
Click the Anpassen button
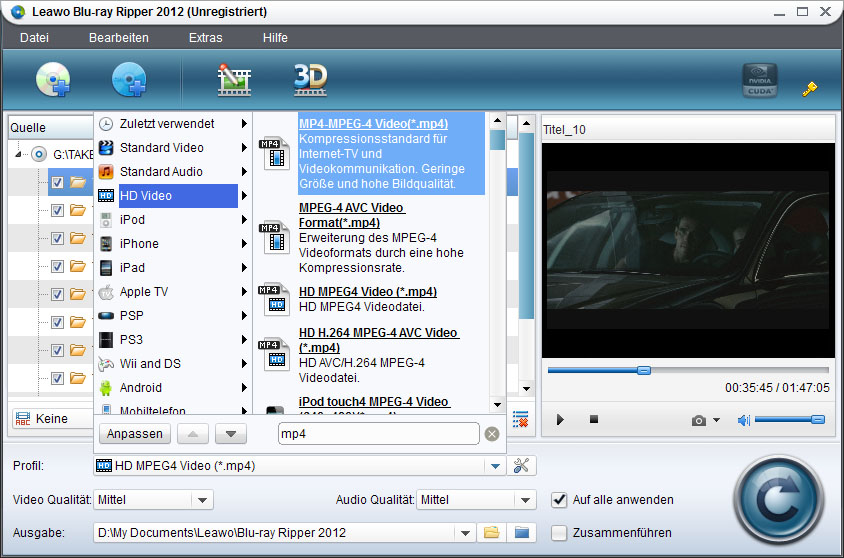(135, 434)
